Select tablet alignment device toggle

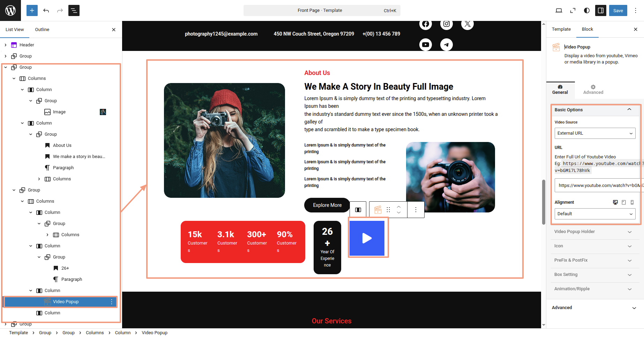(624, 202)
